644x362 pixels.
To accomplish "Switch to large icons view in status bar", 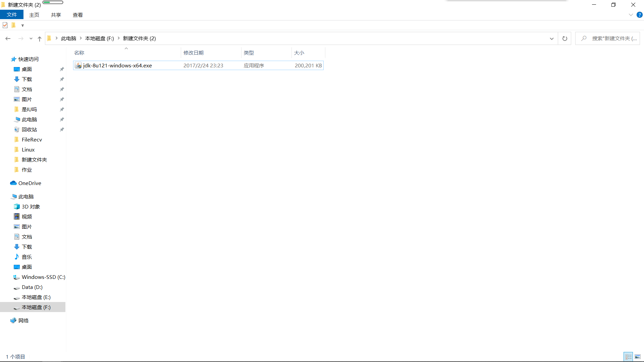I will pos(638,357).
